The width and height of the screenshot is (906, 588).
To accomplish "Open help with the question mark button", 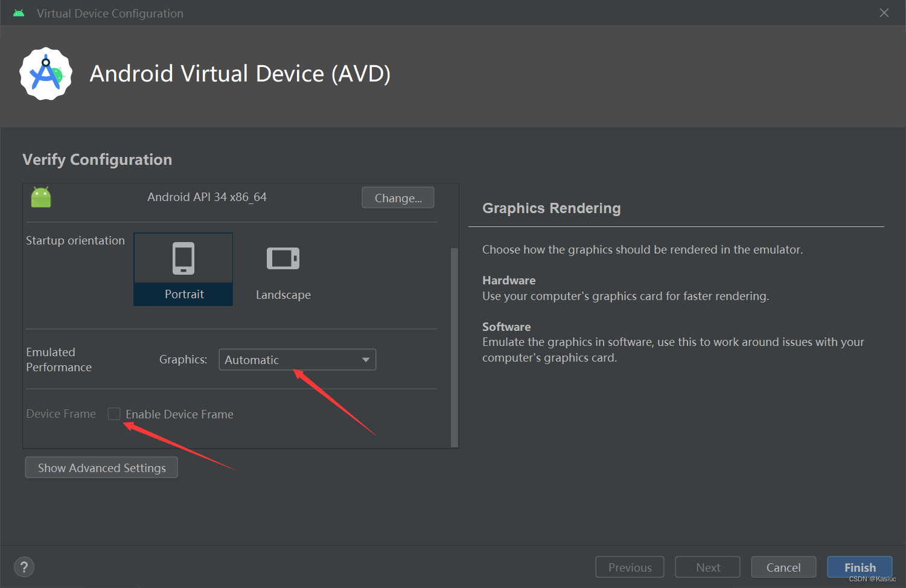I will (x=24, y=567).
